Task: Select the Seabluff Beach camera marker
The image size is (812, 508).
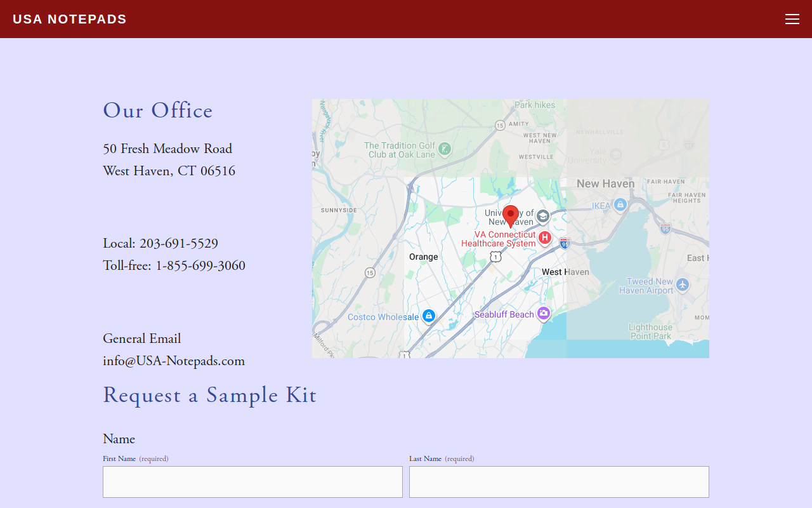Action: point(544,314)
